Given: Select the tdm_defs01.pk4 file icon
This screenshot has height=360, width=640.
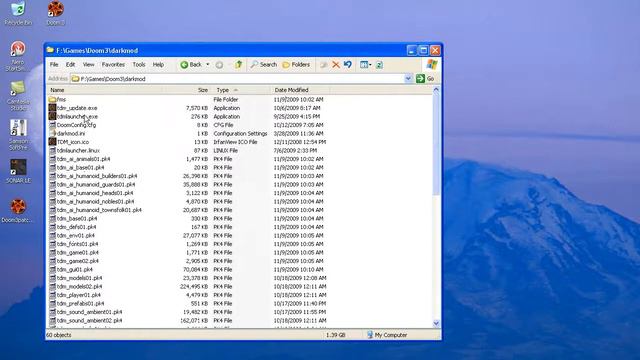Looking at the screenshot, I should [x=52, y=227].
